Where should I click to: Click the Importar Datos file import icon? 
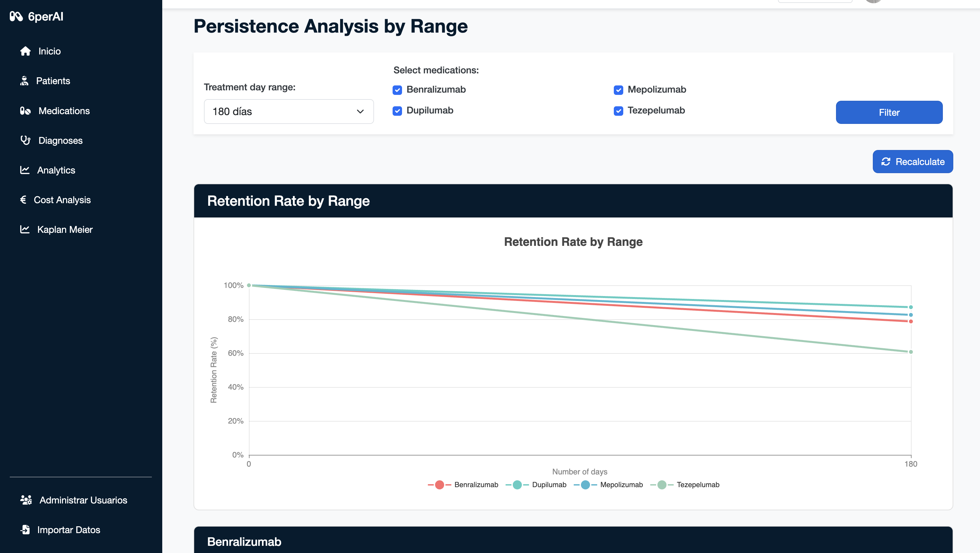pyautogui.click(x=25, y=530)
